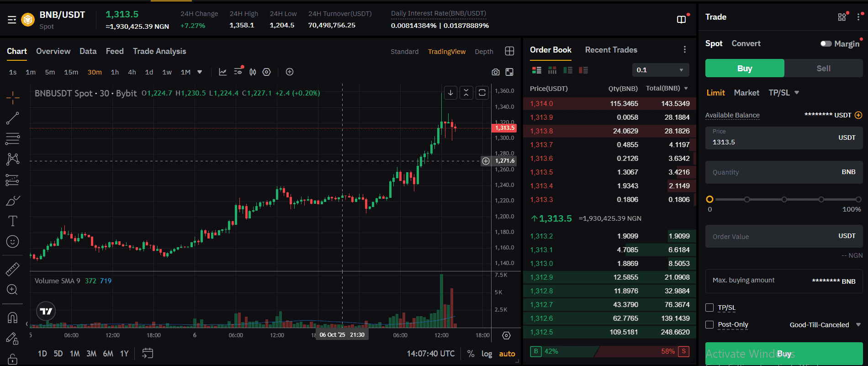The height and width of the screenshot is (366, 868).
Task: Open the Indicators chart icon
Action: pos(223,72)
